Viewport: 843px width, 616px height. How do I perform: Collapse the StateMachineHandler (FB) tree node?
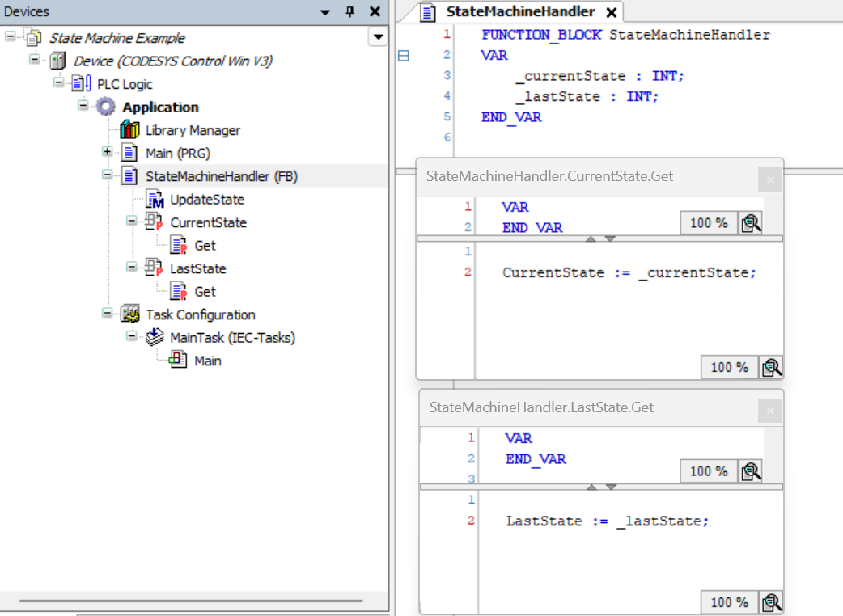tap(107, 175)
